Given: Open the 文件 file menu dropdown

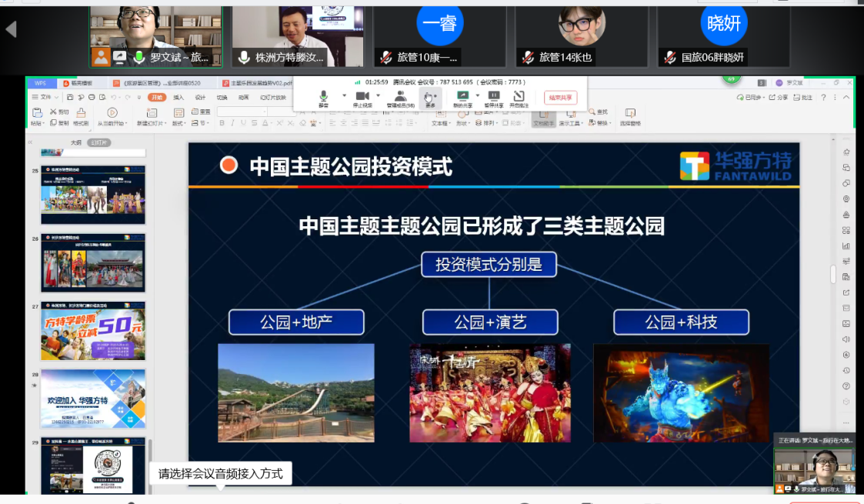Looking at the screenshot, I should coord(45,98).
